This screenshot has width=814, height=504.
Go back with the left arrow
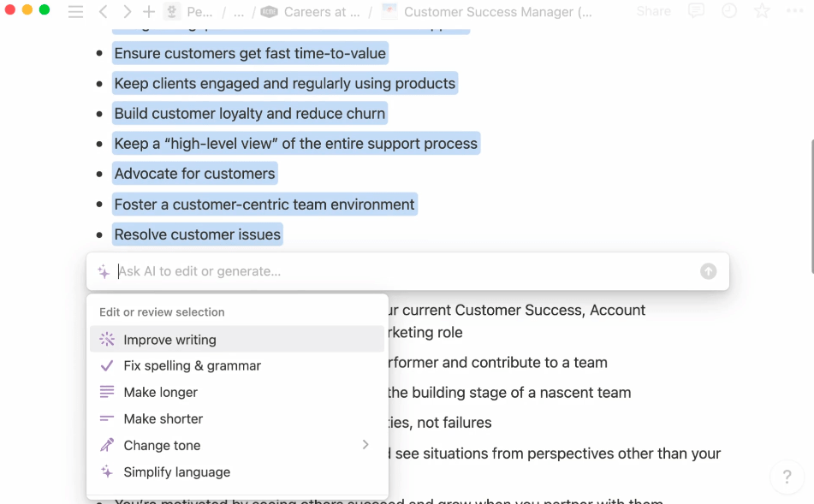point(103,12)
